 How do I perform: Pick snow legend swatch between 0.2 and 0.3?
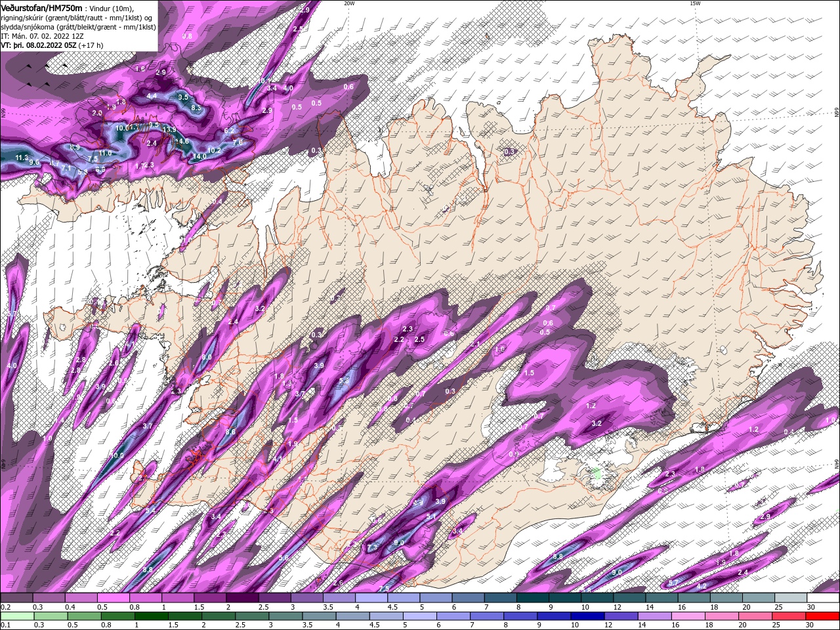click(16, 598)
